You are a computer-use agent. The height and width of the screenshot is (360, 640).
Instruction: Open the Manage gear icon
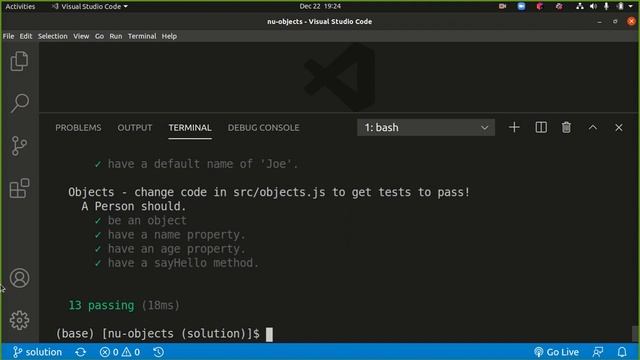[x=19, y=320]
